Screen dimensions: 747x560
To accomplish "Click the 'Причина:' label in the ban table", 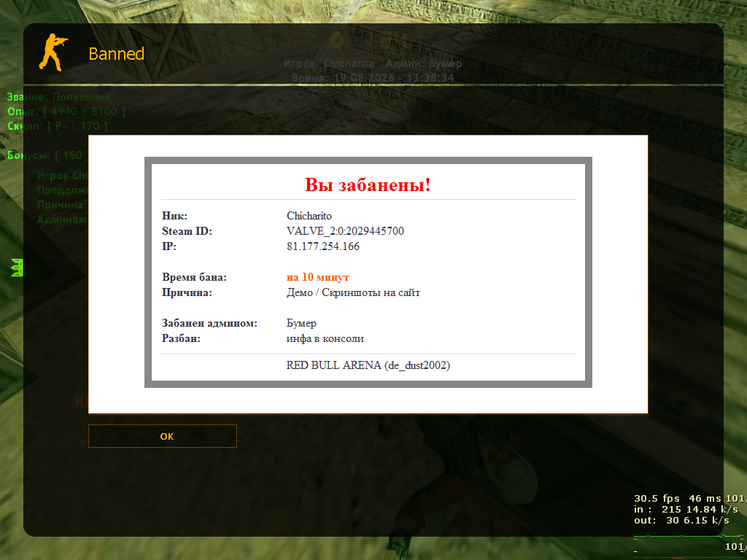I will click(187, 292).
